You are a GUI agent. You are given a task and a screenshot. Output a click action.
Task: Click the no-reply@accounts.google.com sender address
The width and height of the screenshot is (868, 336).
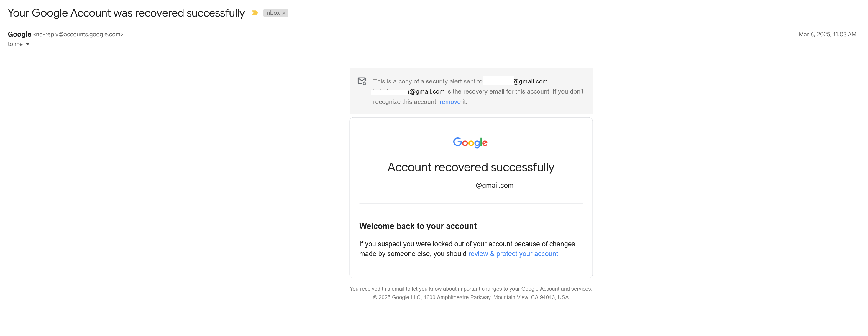click(78, 35)
